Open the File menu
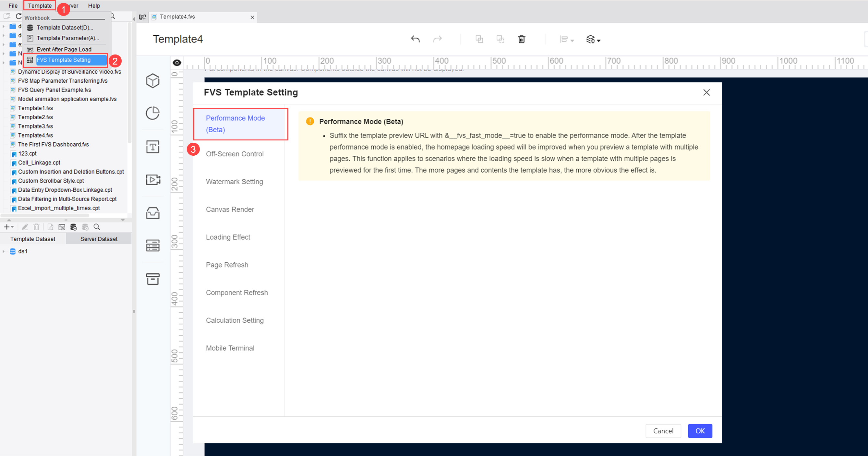The image size is (868, 456). [x=13, y=6]
